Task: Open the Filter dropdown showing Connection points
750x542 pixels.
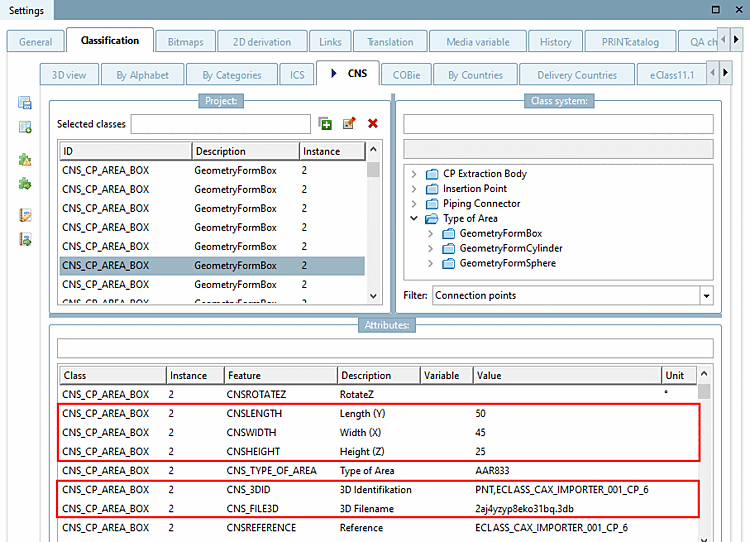Action: (706, 296)
